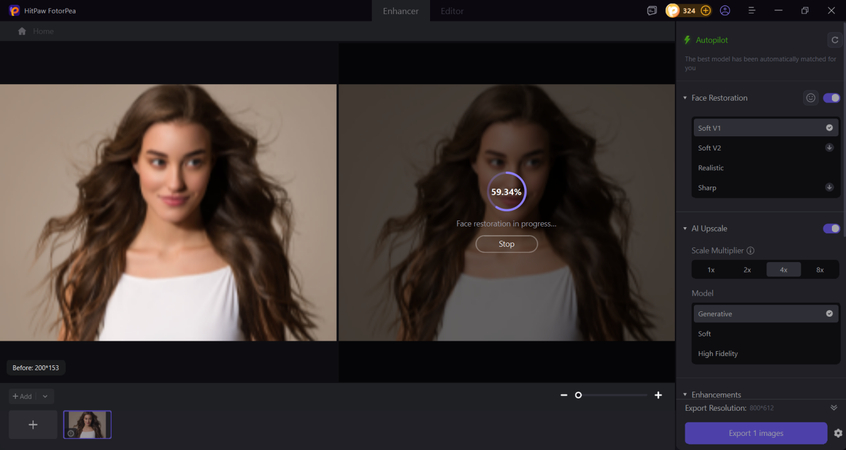Screen dimensions: 846x450
Task: Disable the Face Restoration toggle
Action: [831, 98]
